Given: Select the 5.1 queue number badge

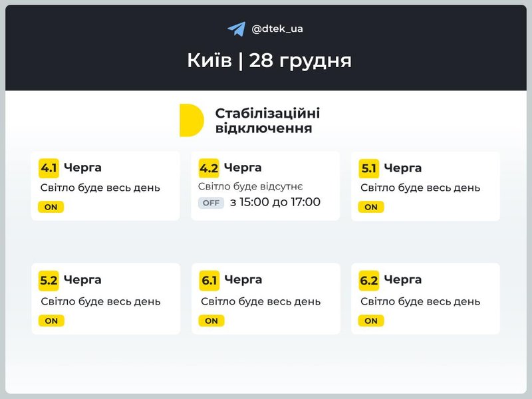Looking at the screenshot, I should (369, 168).
